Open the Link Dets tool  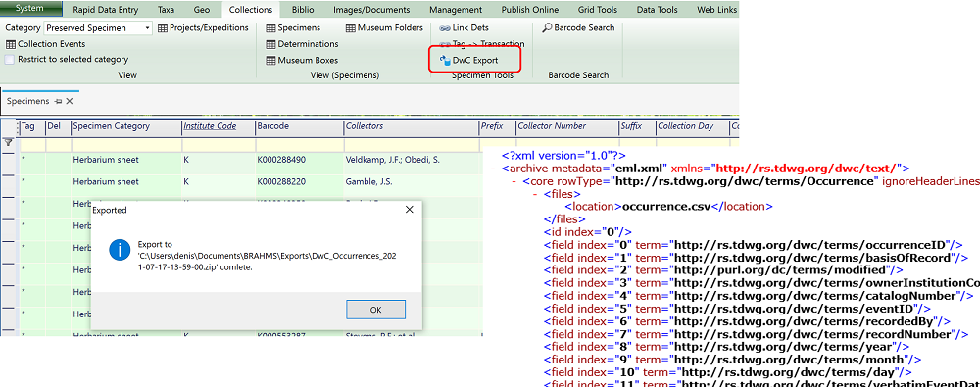pyautogui.click(x=464, y=28)
